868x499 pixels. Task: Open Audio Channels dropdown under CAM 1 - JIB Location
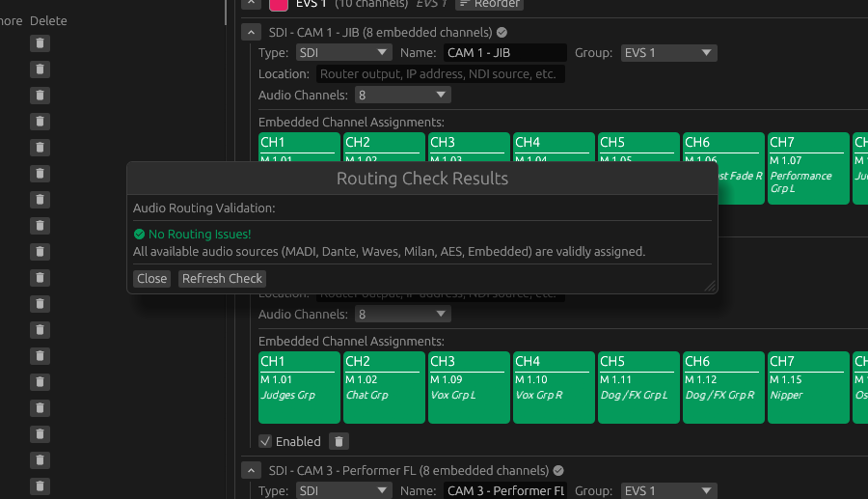[402, 95]
